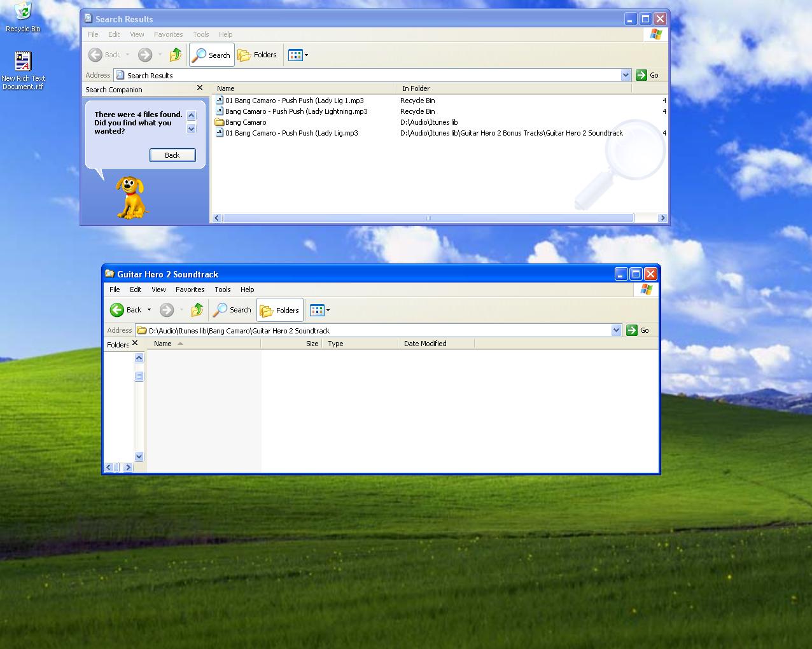Sort by Name column in Guitar Hero window

coord(204,344)
